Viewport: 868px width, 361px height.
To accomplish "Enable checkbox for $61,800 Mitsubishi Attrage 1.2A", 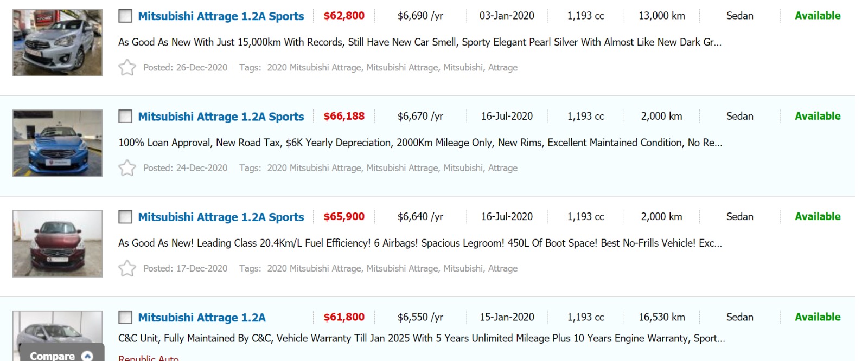I will [x=125, y=317].
